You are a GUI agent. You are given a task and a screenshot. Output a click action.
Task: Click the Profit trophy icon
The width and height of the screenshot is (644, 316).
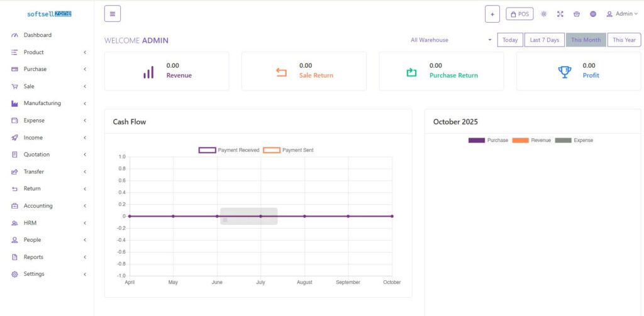pos(565,72)
